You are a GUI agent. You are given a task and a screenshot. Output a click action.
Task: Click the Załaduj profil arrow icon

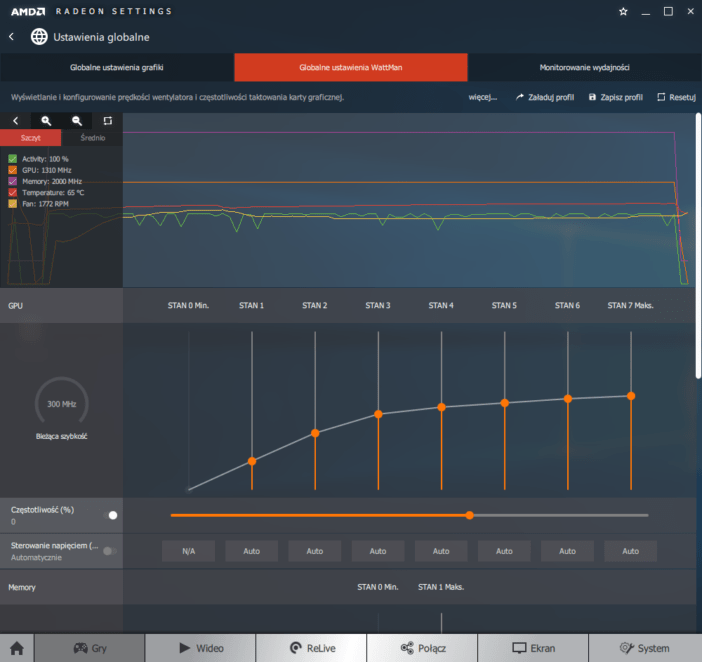519,97
